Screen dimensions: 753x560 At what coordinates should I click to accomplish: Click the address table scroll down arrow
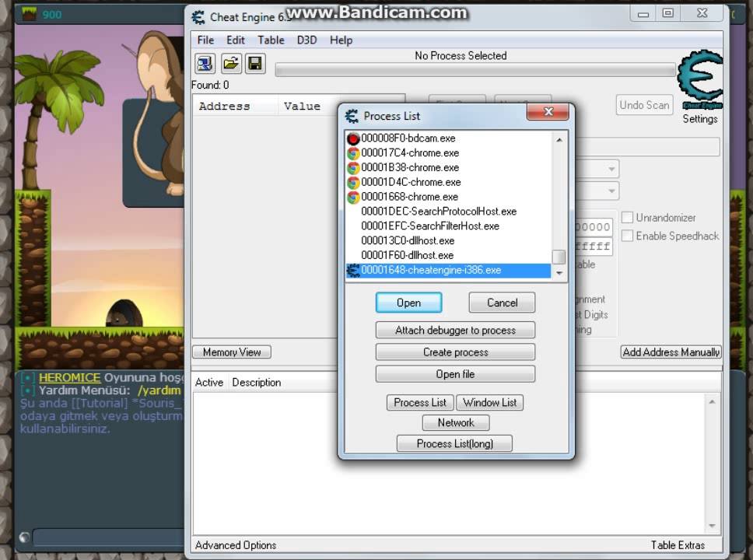click(x=713, y=526)
